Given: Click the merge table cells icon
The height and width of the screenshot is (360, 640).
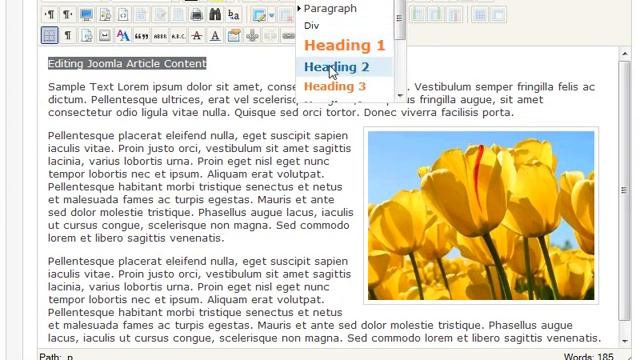Looking at the screenshot, I should pyautogui.click(x=498, y=15).
